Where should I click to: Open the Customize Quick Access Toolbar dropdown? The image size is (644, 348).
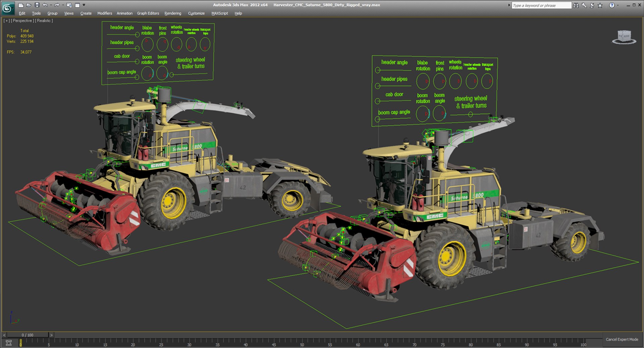tap(84, 5)
